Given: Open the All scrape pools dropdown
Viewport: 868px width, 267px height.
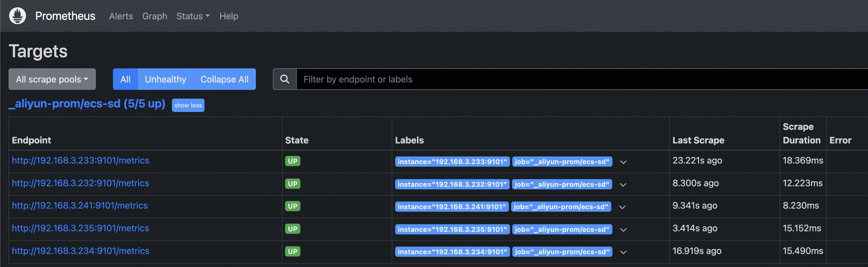Looking at the screenshot, I should (52, 79).
